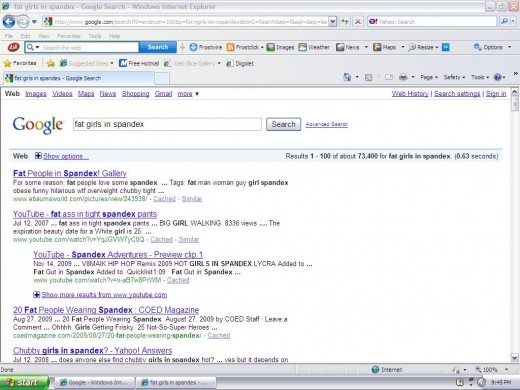This screenshot has height=390, width=520.
Task: Open the 100% zoom level control
Action: [x=492, y=369]
